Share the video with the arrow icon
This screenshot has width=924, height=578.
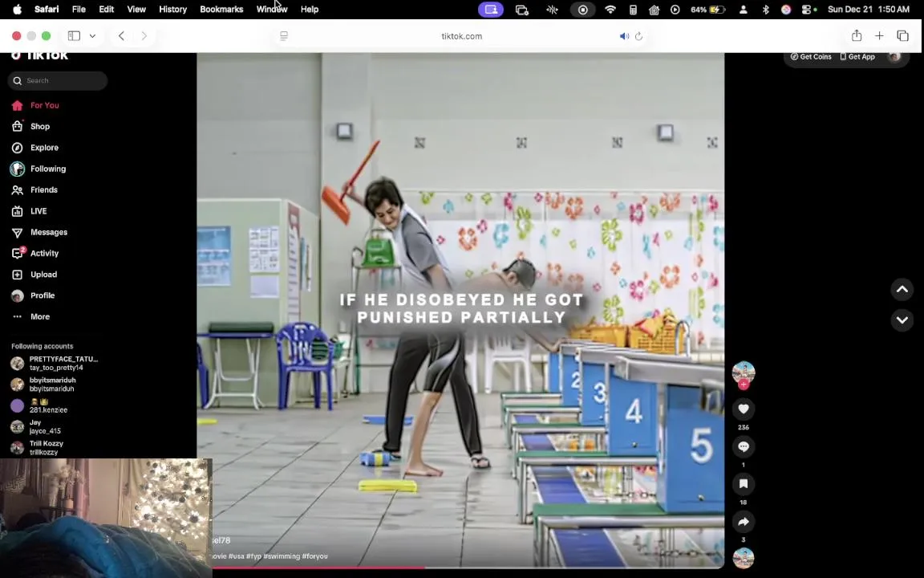[743, 521]
